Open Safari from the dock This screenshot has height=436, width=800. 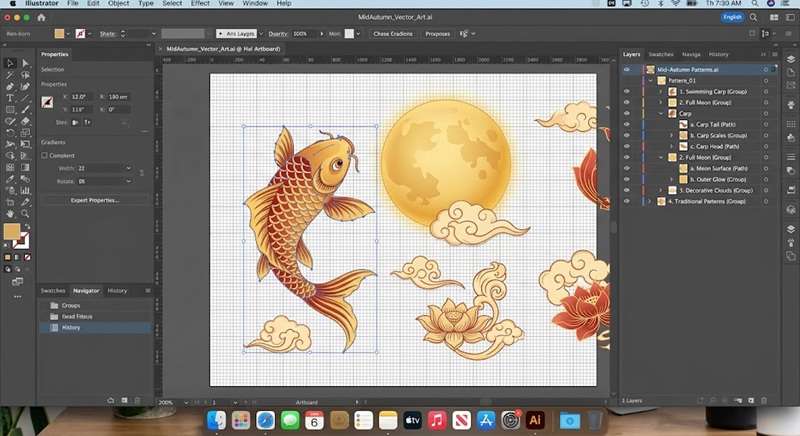pyautogui.click(x=265, y=420)
